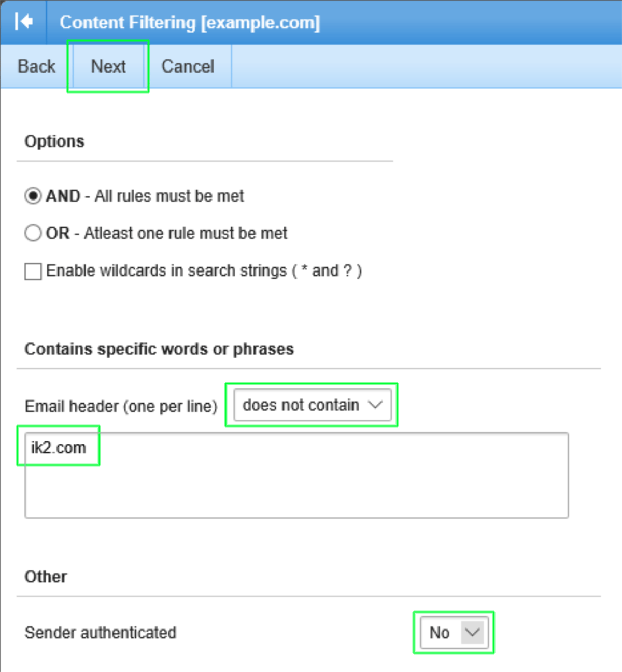Go Back to the previous step
This screenshot has width=622, height=672.
pyautogui.click(x=36, y=66)
